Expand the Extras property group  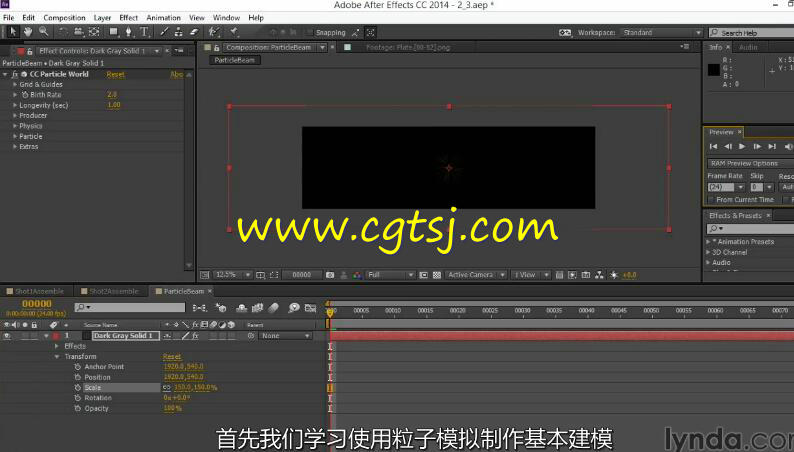(15, 147)
